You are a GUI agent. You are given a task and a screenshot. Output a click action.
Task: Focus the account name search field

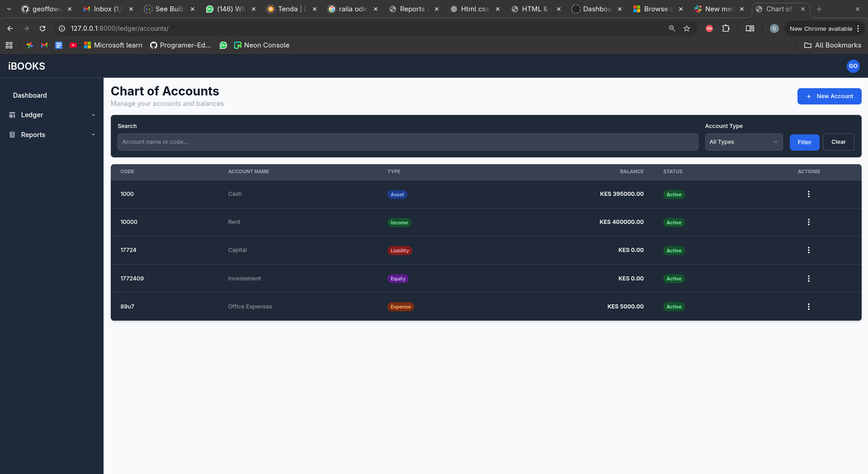[x=407, y=142]
